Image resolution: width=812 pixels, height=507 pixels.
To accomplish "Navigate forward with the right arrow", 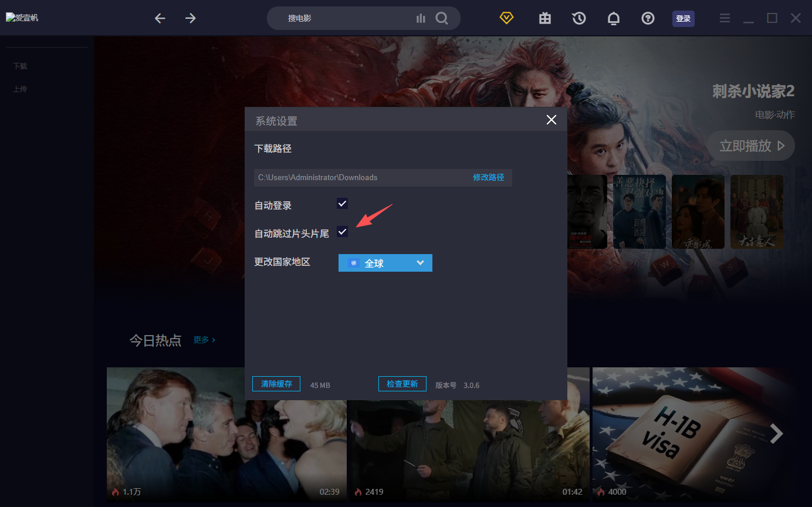I will click(190, 18).
